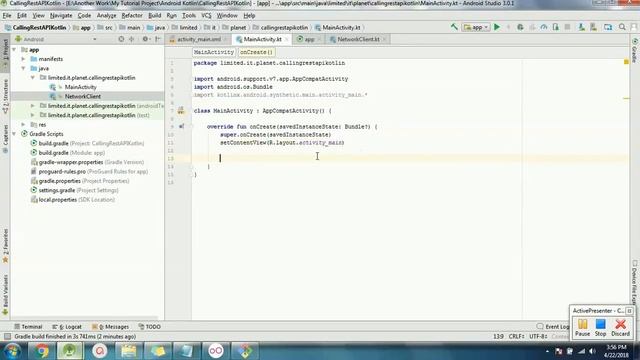Click the Windows Start button

click(x=12, y=351)
